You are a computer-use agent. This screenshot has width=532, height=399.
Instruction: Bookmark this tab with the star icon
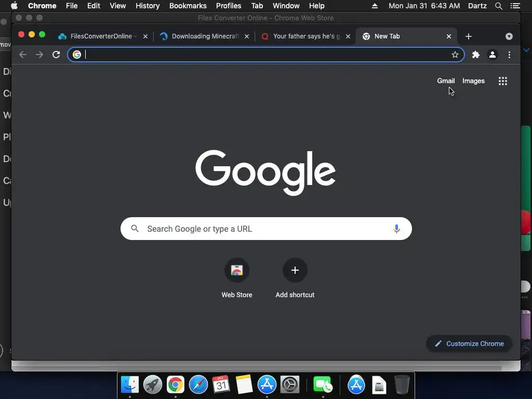455,55
